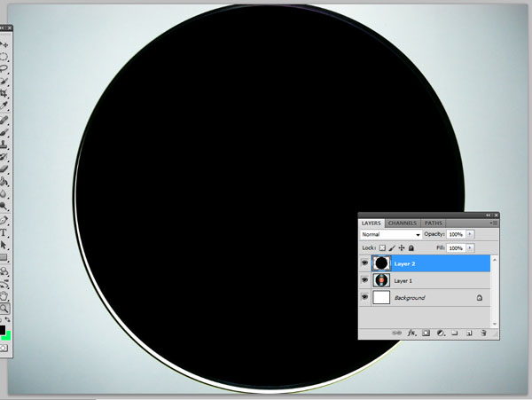Click the Fill value field

(x=456, y=248)
